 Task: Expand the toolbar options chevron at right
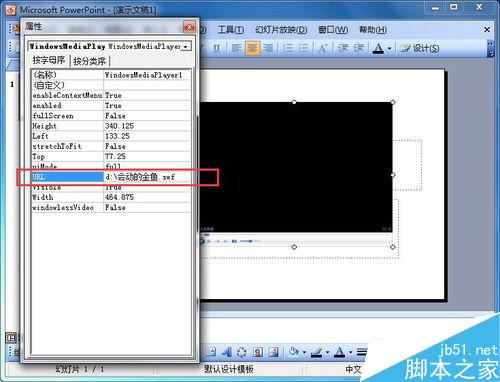tap(490, 49)
